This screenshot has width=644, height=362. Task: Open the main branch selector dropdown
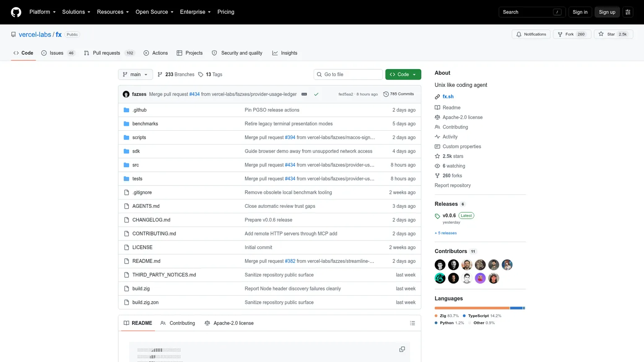135,75
